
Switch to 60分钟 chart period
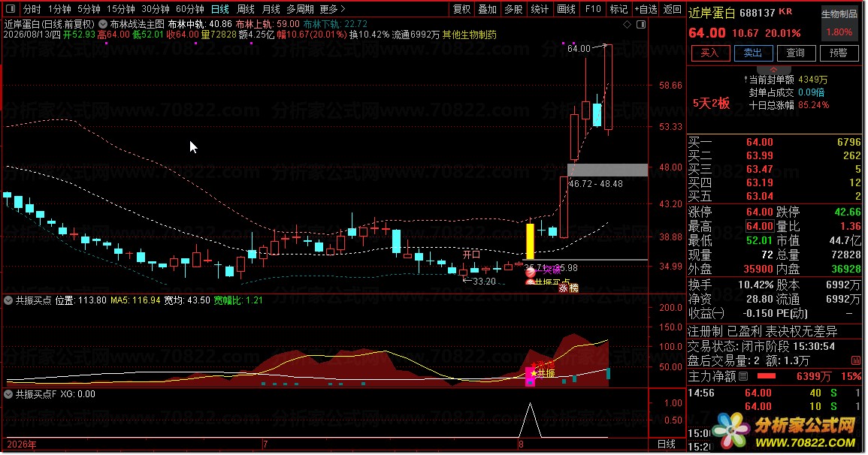click(190, 9)
